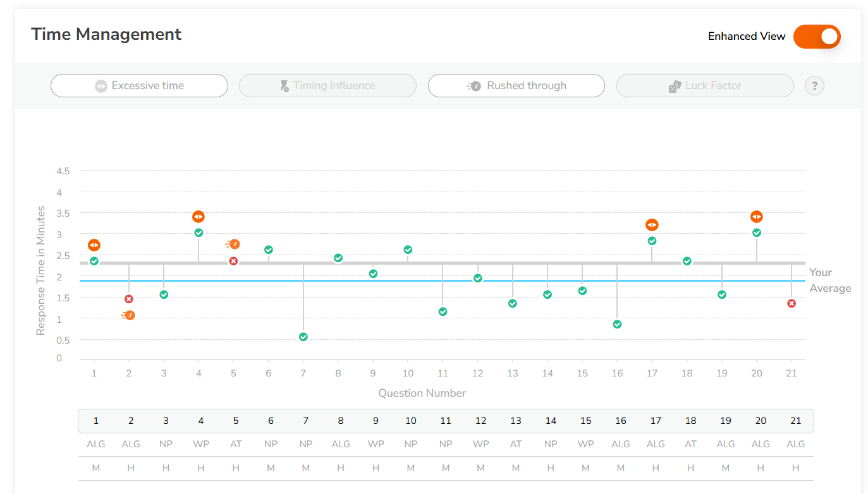Click rushed through icon below question 2
Image resolution: width=868 pixels, height=494 pixels.
coord(129,315)
